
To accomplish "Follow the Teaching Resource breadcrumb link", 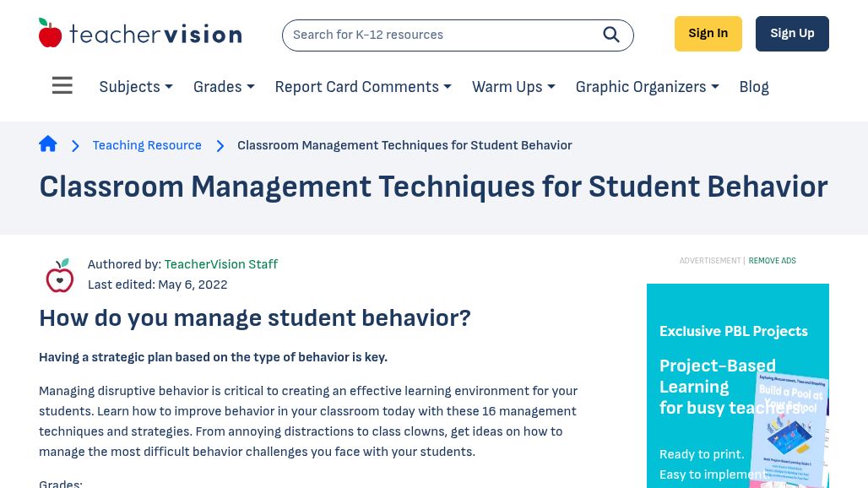I will pyautogui.click(x=147, y=145).
